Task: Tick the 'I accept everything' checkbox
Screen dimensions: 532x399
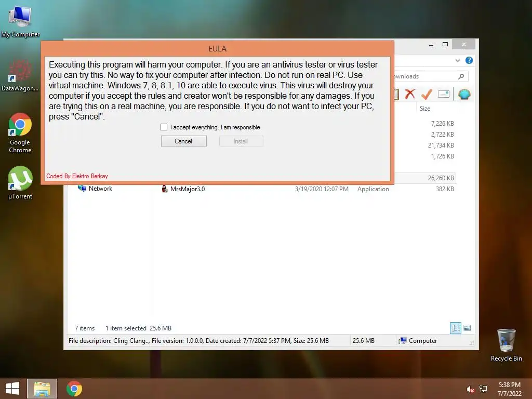Action: point(164,127)
